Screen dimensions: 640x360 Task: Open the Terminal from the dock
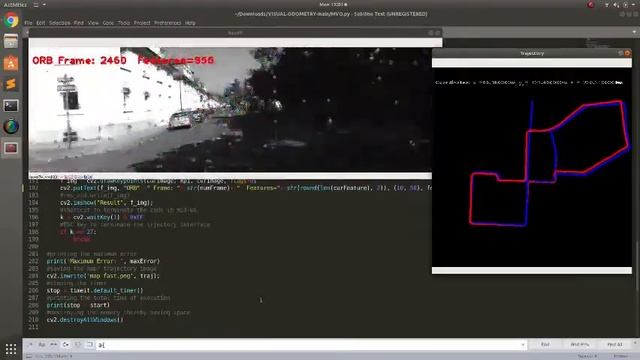11,106
